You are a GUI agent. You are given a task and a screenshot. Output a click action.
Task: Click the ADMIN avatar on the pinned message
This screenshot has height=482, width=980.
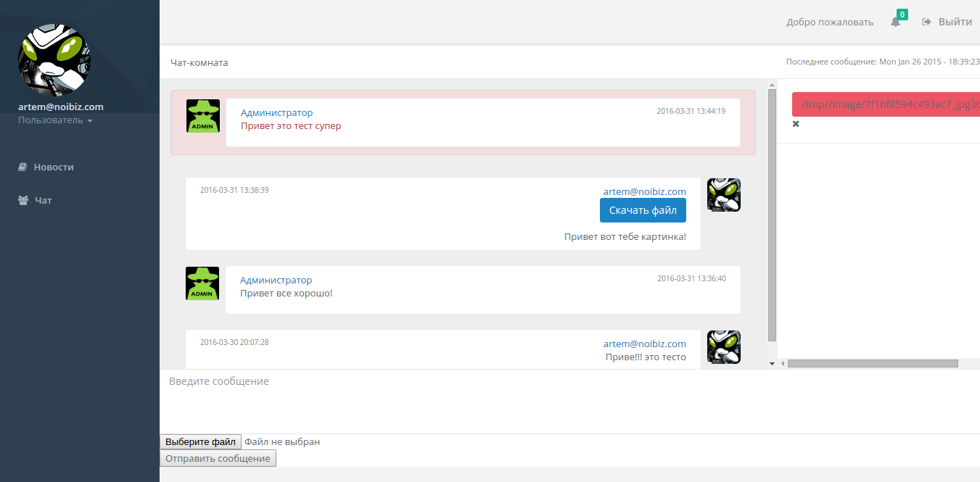202,116
